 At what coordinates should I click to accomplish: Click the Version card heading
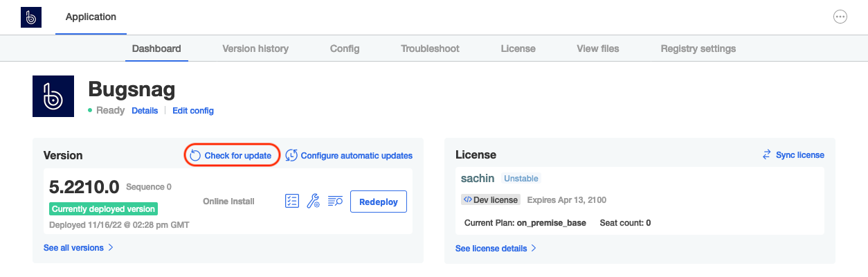[63, 155]
